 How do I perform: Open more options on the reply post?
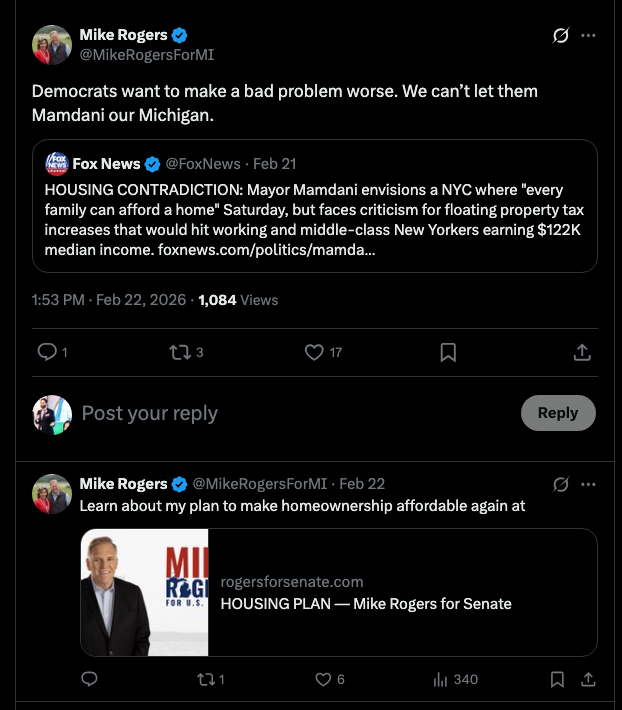589,484
